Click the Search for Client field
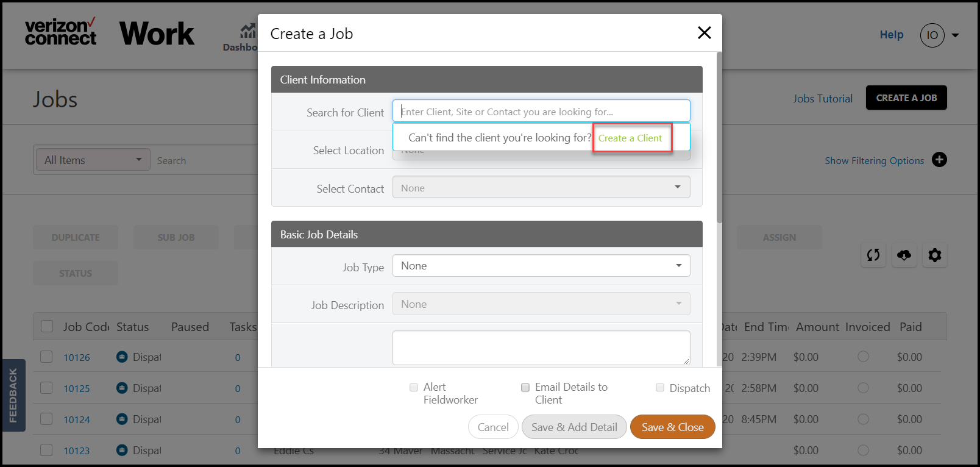 [x=541, y=111]
